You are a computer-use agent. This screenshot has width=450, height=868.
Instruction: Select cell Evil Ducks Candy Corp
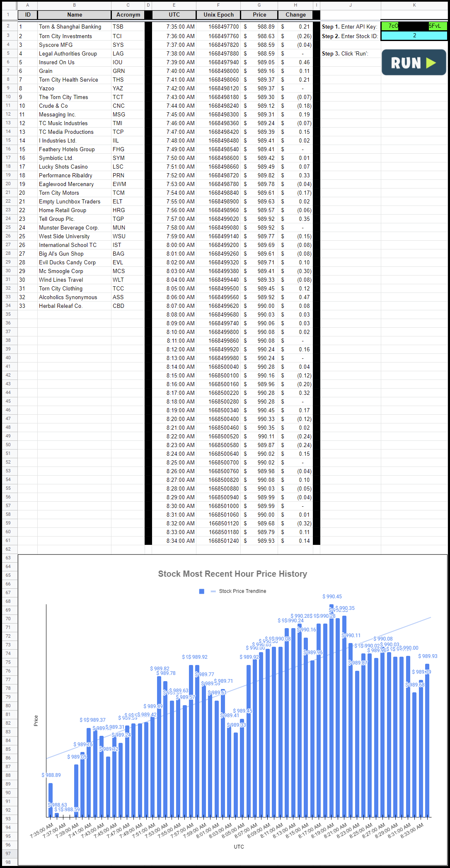point(75,262)
